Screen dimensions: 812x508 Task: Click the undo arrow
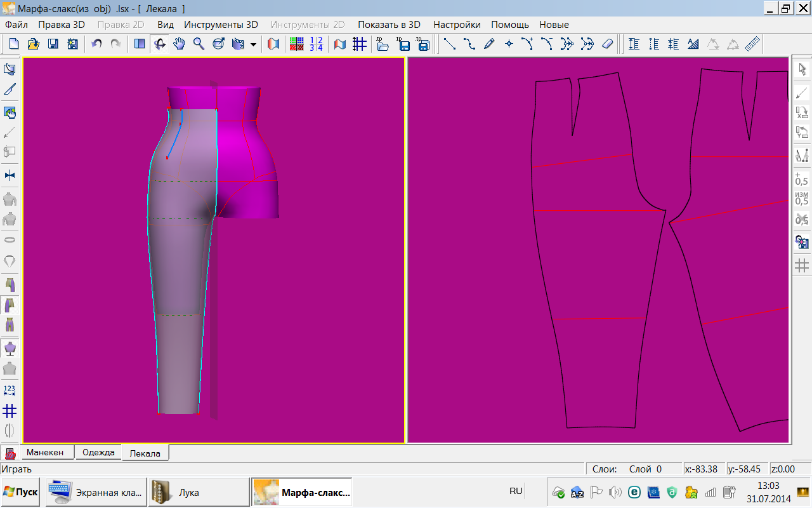point(96,44)
